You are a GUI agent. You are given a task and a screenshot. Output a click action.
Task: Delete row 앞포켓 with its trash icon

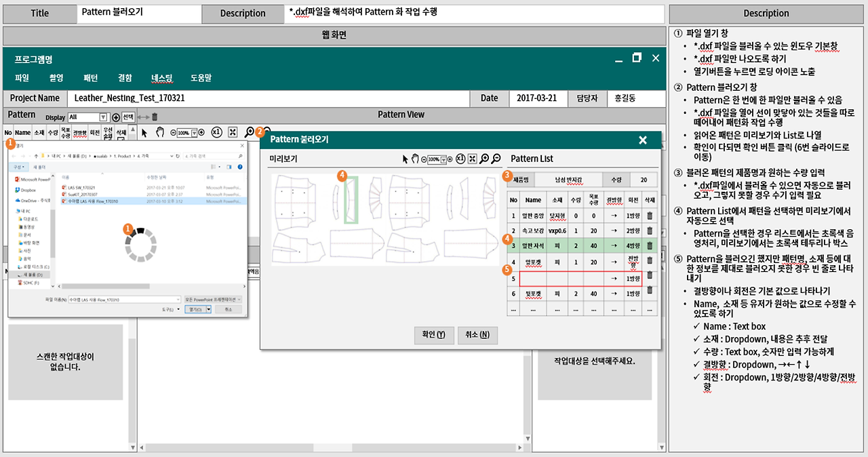[x=650, y=260]
